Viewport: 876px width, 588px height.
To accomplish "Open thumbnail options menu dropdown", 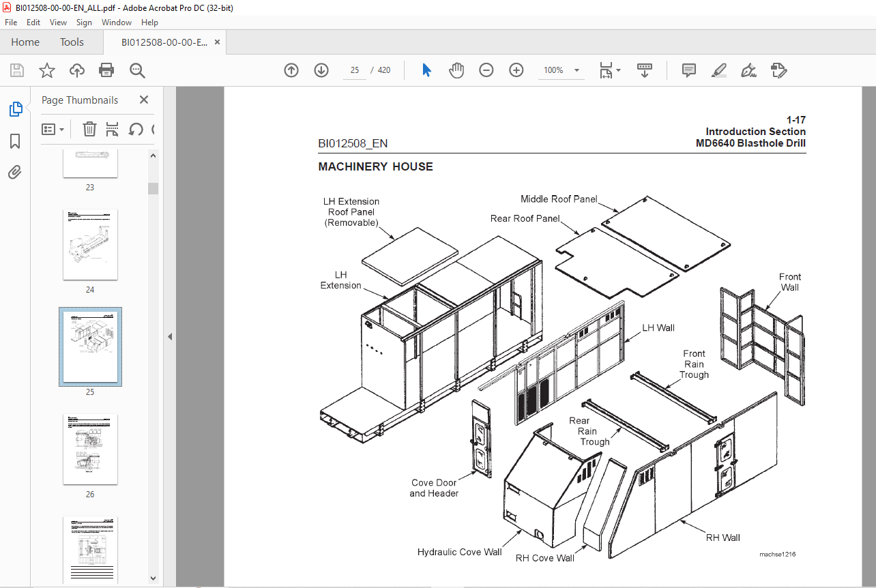I will pyautogui.click(x=53, y=129).
